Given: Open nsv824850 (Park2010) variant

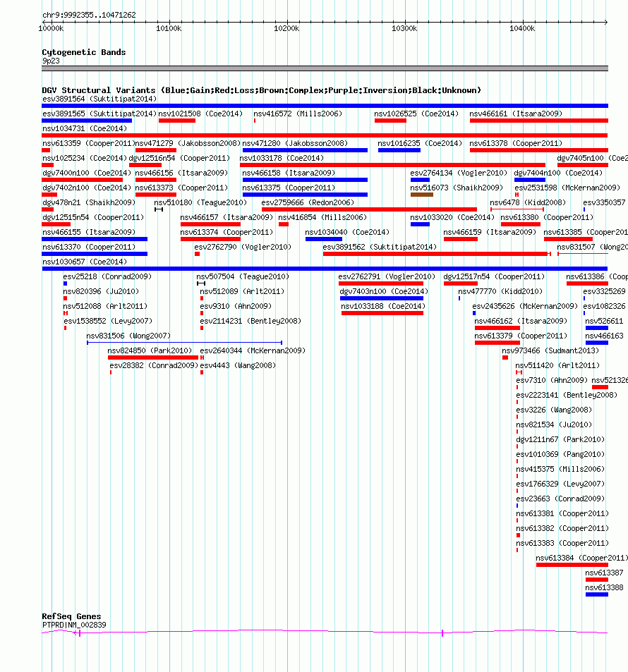Looking at the screenshot, I should coord(150,350).
